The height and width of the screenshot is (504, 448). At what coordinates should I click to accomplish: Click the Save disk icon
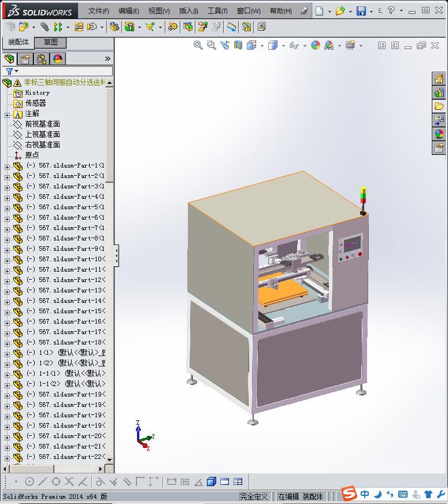361,11
